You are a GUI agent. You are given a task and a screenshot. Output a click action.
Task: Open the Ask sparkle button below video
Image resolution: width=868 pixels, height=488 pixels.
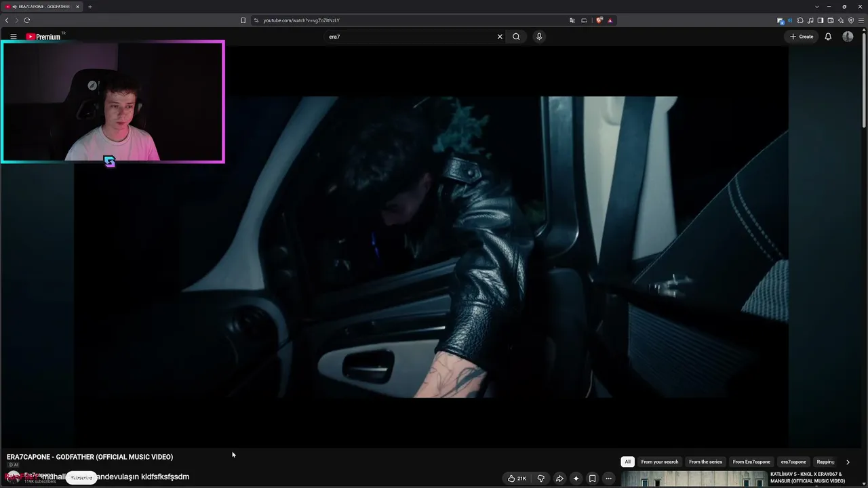click(576, 479)
